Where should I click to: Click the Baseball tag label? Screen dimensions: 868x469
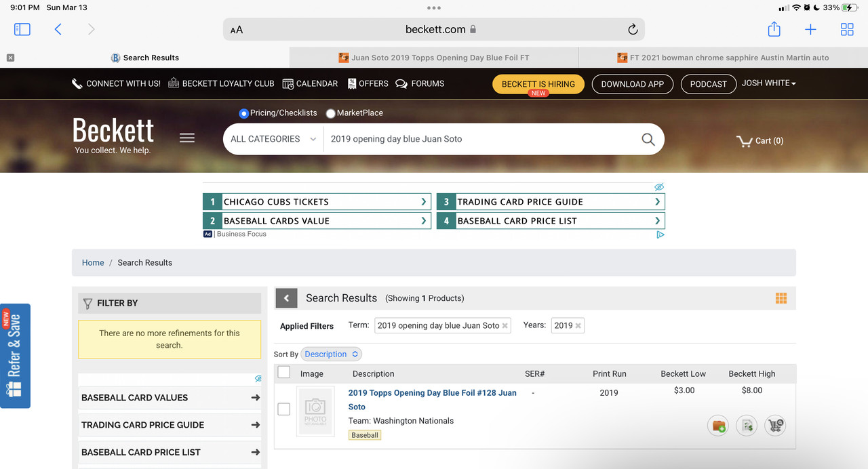coord(365,435)
